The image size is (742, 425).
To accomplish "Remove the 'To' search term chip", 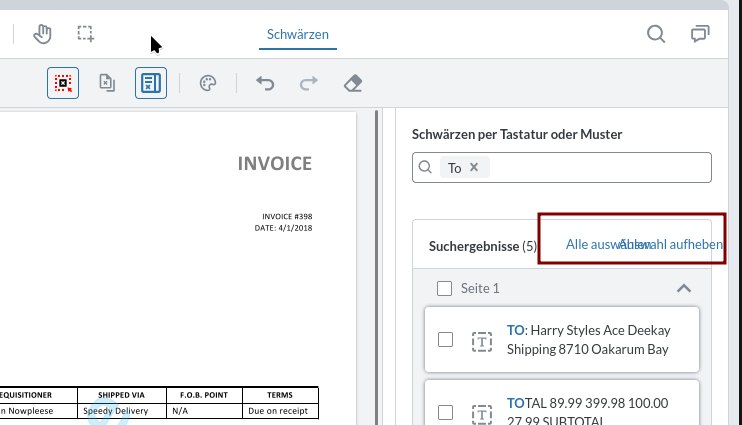I will point(474,168).
